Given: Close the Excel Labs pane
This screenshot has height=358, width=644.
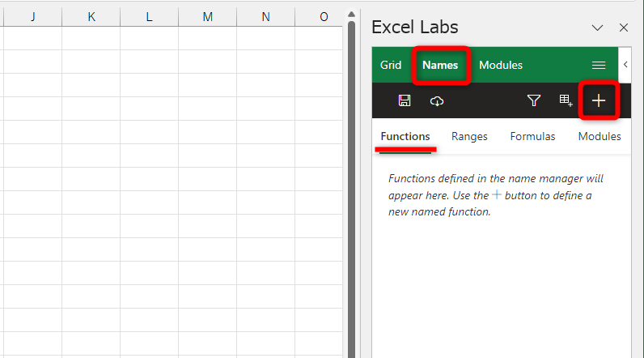Looking at the screenshot, I should [x=624, y=28].
